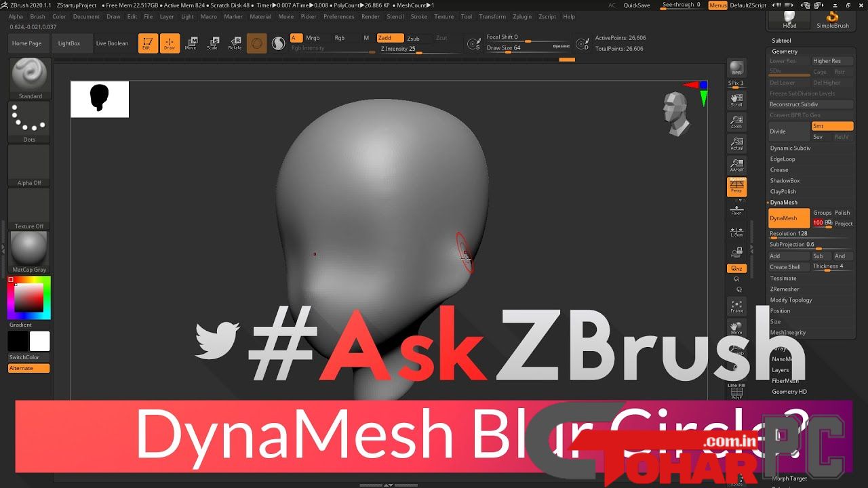Click the color picker square
This screenshot has width=868, height=488.
(x=29, y=298)
